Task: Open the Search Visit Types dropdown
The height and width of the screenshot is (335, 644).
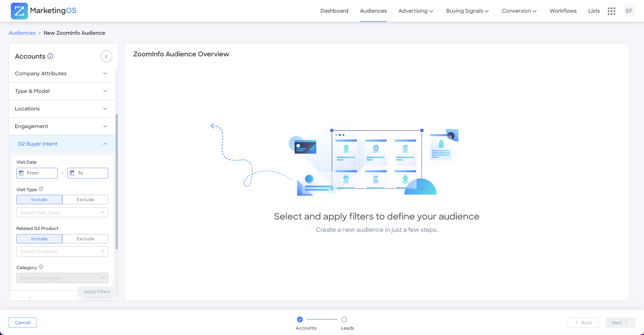Action: (x=62, y=212)
